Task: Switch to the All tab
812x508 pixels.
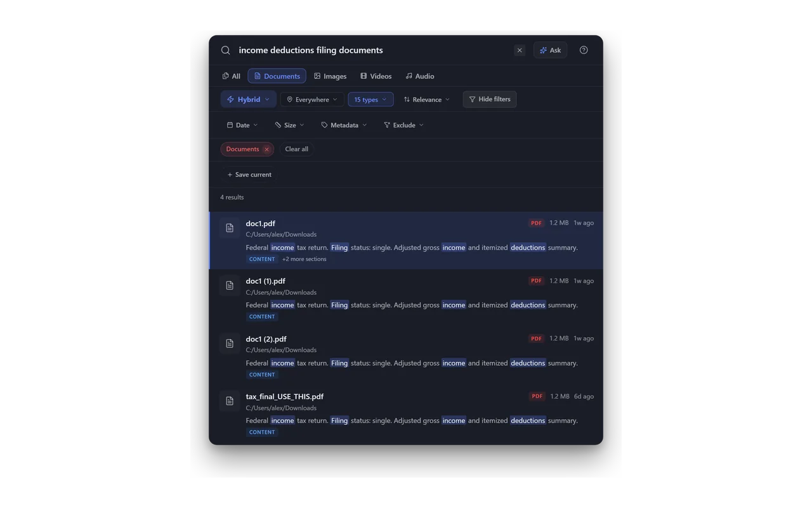Action: pos(231,76)
